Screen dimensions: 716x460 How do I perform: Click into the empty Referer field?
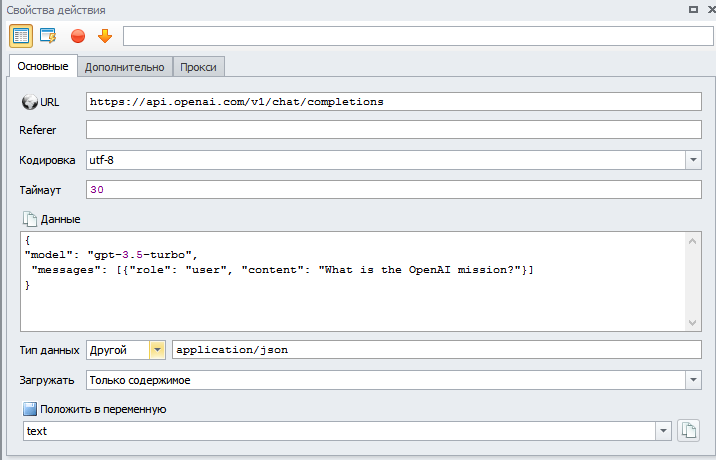tap(393, 130)
